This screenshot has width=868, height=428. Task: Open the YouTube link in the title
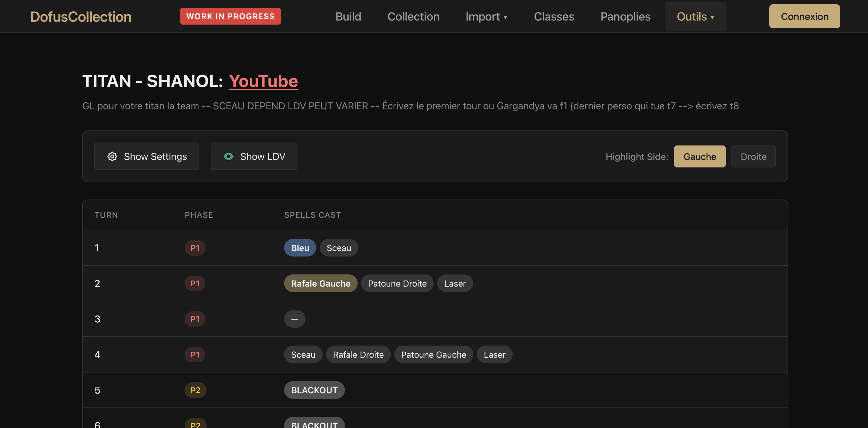263,81
